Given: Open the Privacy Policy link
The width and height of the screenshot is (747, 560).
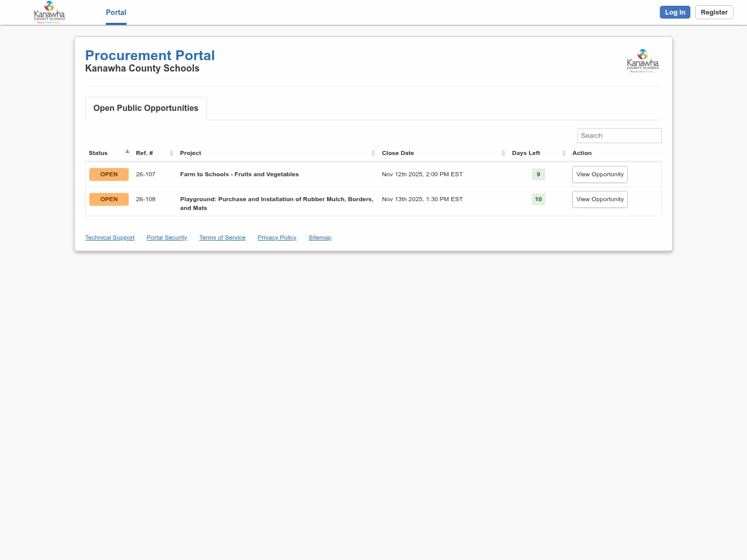Looking at the screenshot, I should coord(277,237).
